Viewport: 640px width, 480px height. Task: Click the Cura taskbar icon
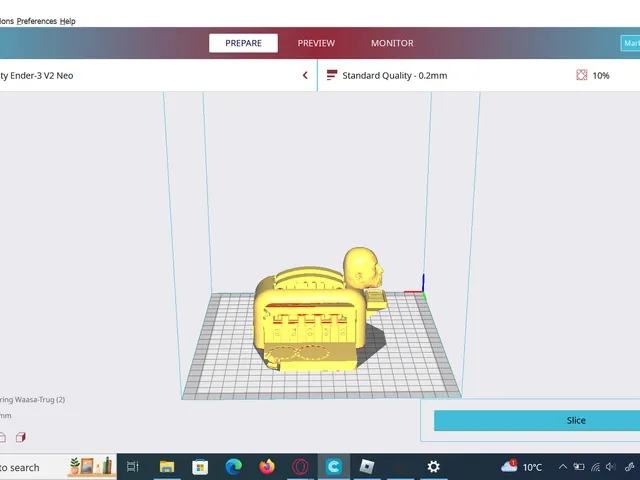(x=333, y=467)
